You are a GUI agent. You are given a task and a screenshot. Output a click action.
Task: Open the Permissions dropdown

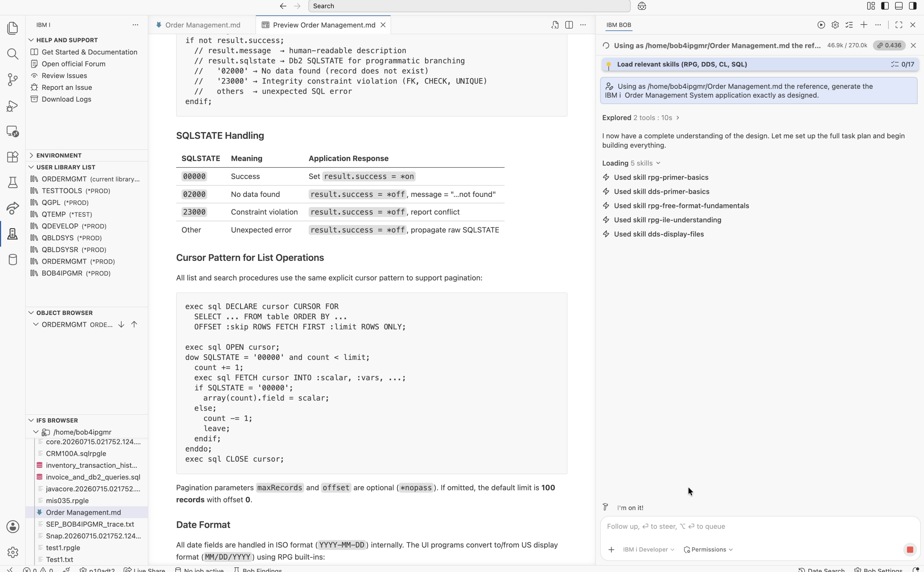pyautogui.click(x=708, y=549)
